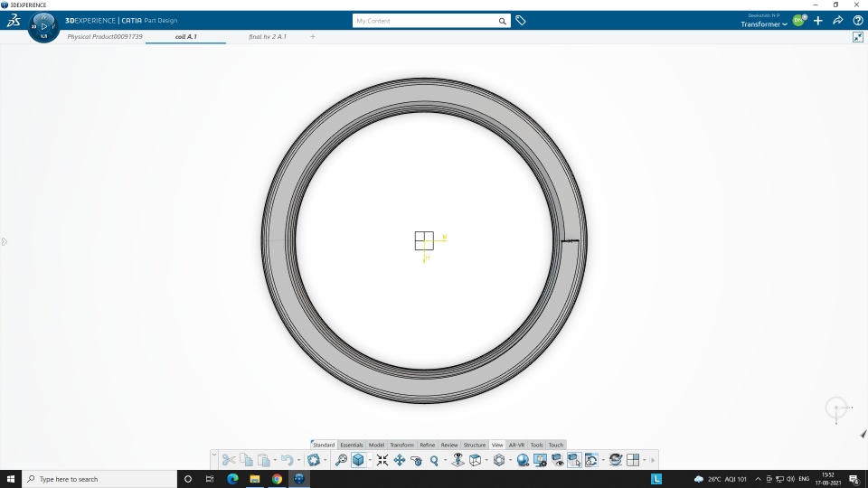
Task: Open the Transformer role dropdown
Action: pos(764,24)
